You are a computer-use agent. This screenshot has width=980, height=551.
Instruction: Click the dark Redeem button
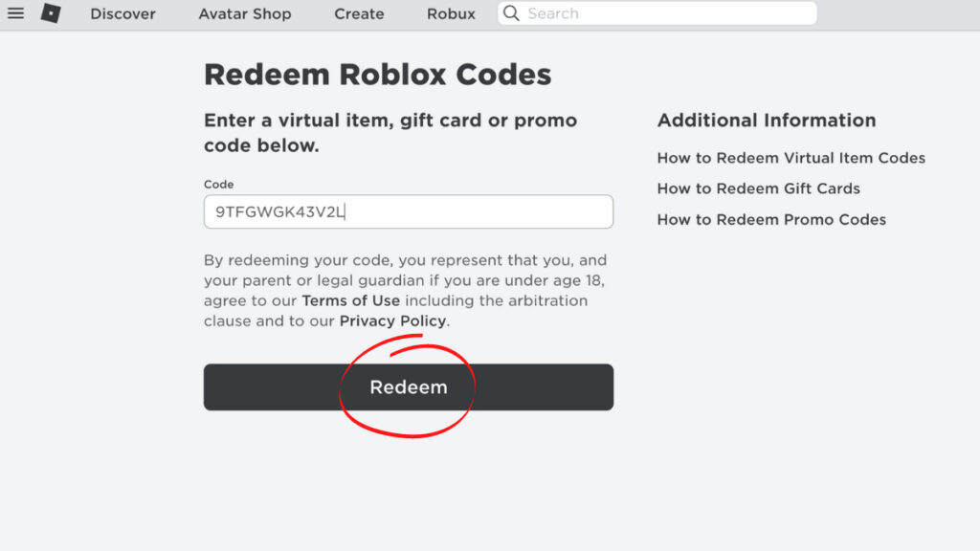pyautogui.click(x=408, y=387)
